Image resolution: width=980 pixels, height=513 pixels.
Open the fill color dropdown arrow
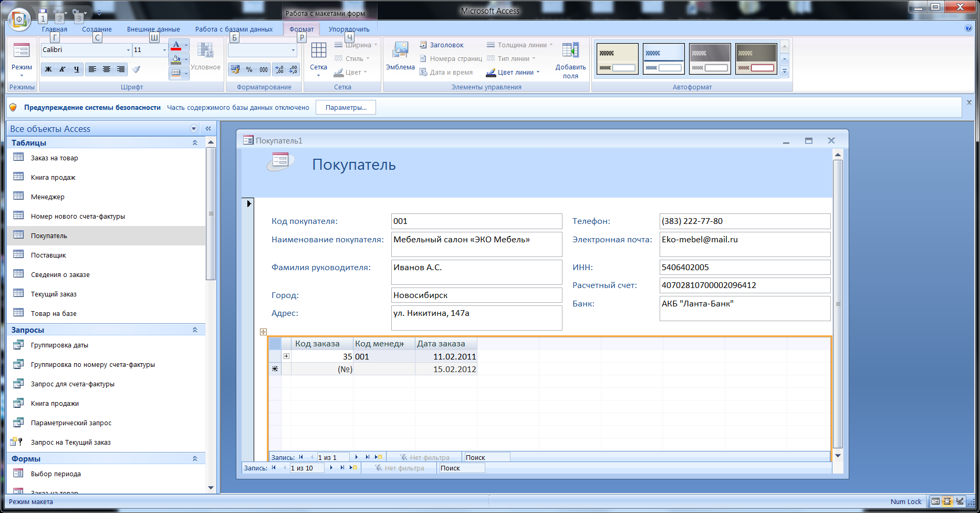(186, 59)
